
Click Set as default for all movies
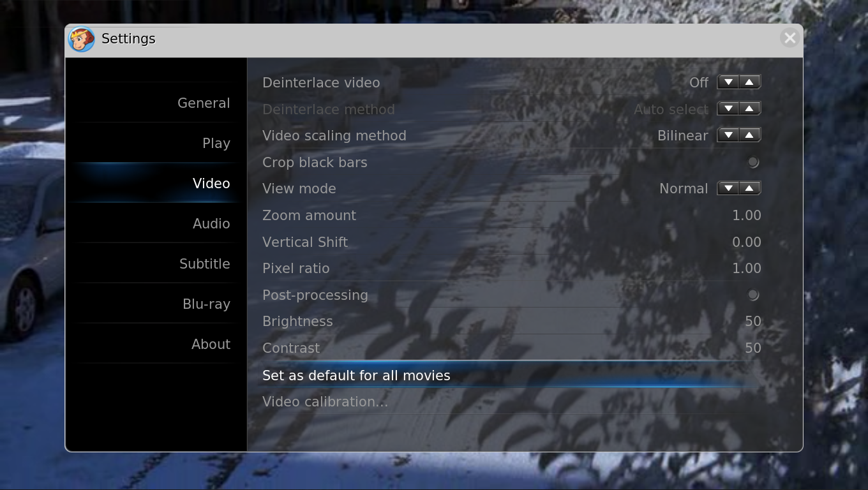356,376
